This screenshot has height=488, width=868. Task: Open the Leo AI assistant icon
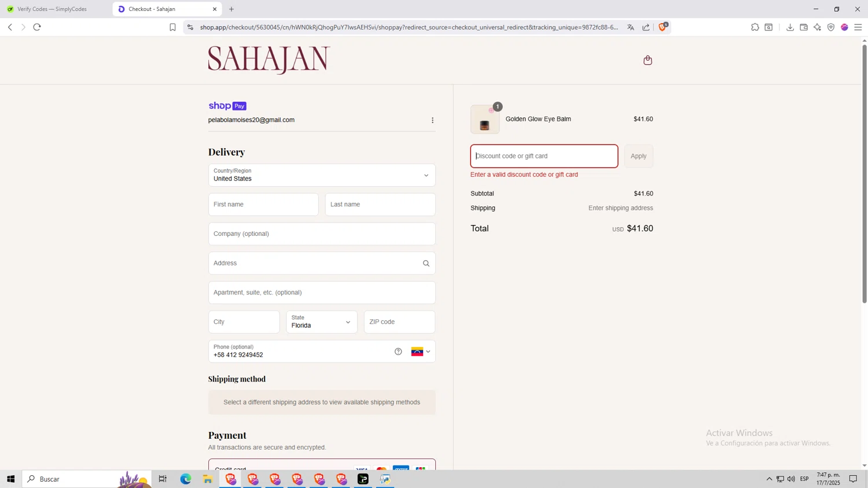817,27
